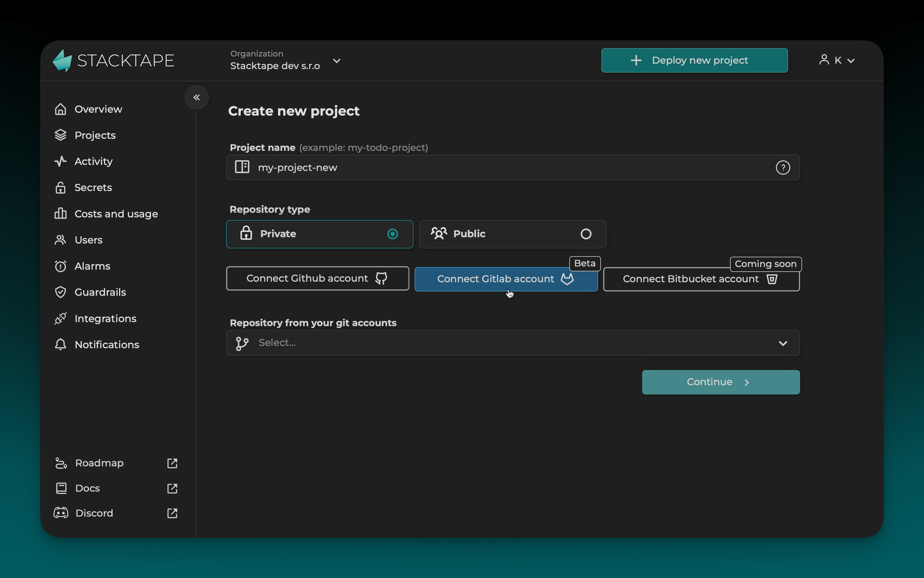Open Roadmap external link arrow icon

(x=172, y=463)
